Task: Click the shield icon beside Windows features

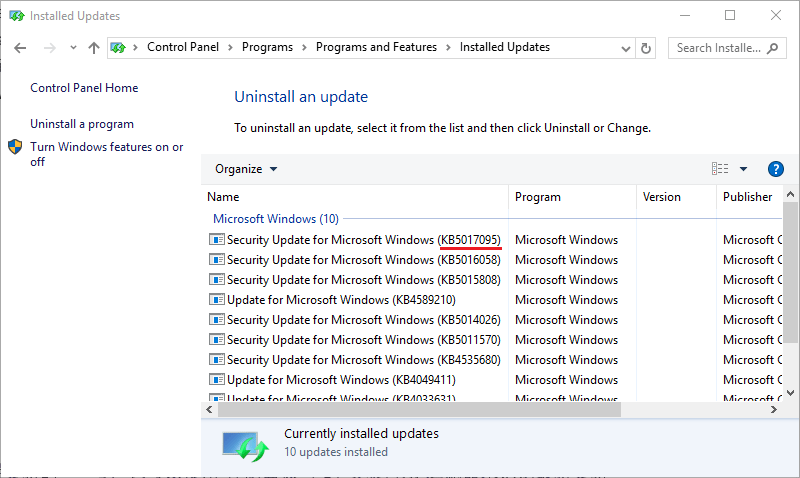Action: (15, 147)
